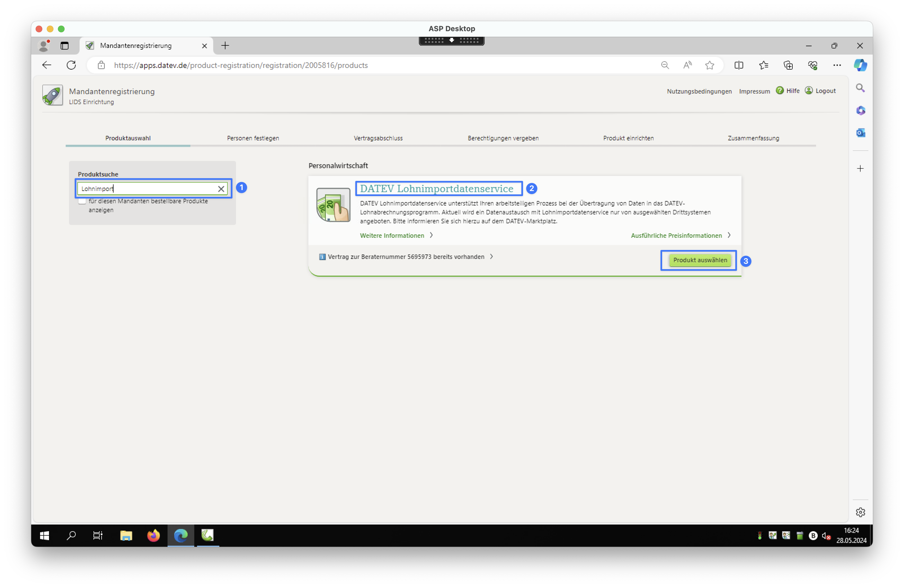Enable bestellbare Produkte anzeigen checkbox
The image size is (904, 588).
click(82, 201)
